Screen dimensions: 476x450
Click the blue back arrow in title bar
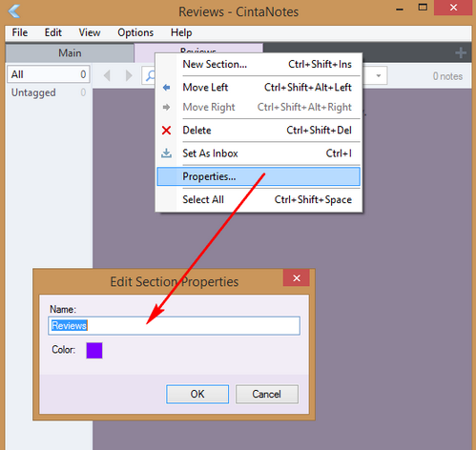[14, 11]
